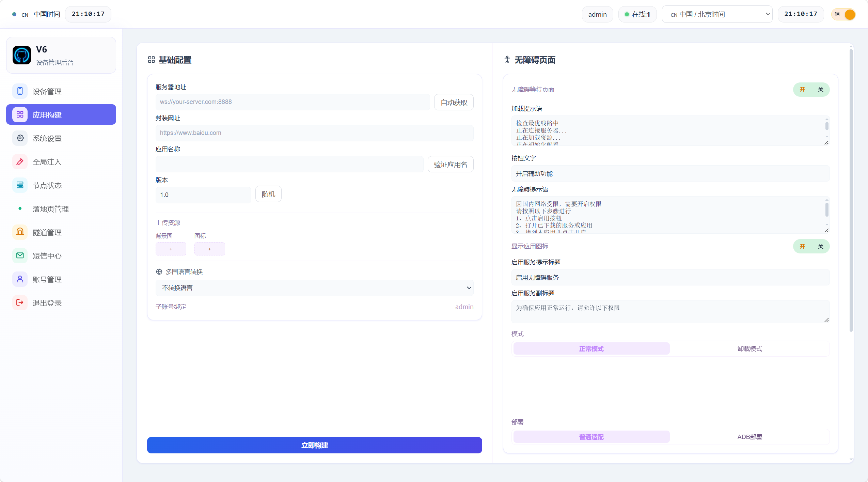This screenshot has height=482, width=868.
Task: Click the 立即构建 build button
Action: click(x=314, y=445)
